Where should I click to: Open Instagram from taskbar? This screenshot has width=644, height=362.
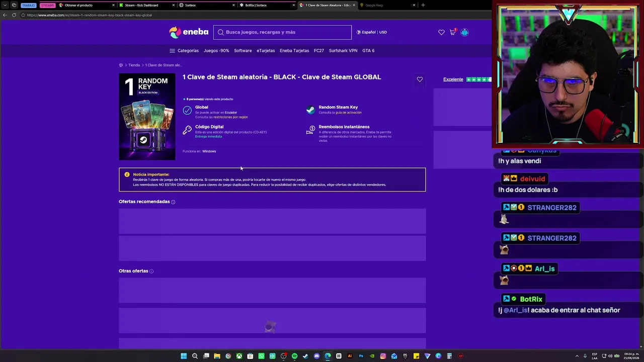(x=383, y=356)
